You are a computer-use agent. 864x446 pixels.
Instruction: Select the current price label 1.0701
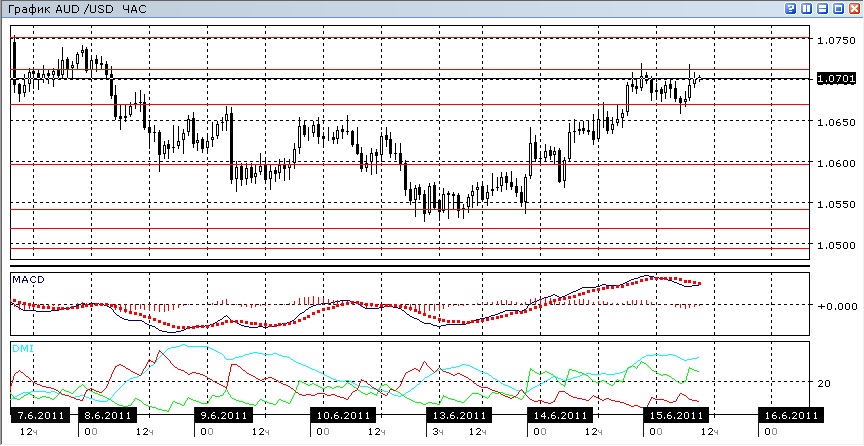coord(836,79)
